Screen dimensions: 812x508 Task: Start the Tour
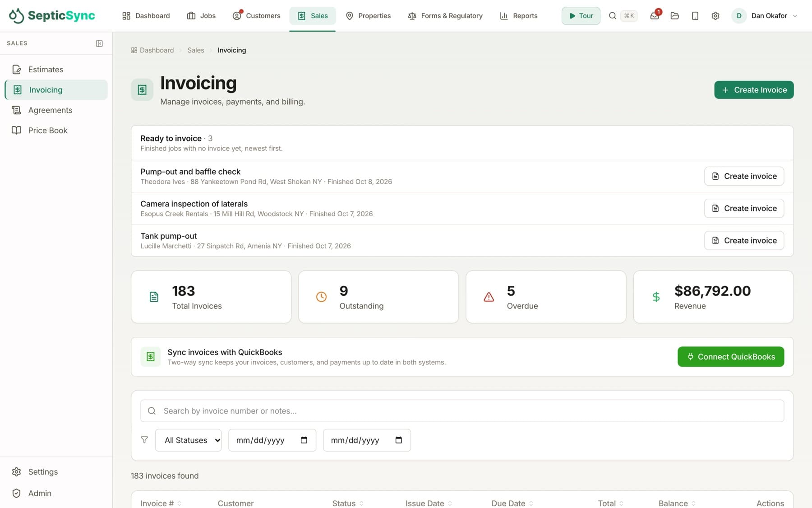point(581,16)
